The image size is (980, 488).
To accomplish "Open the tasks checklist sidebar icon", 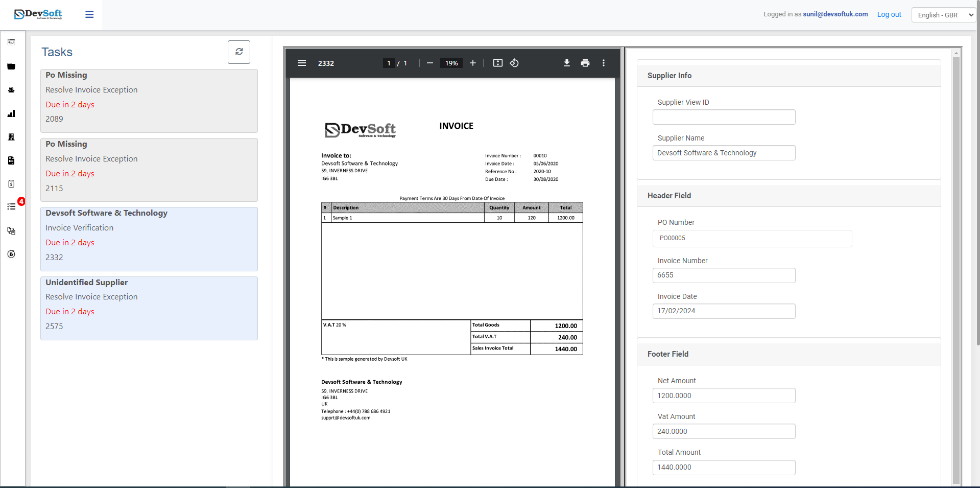I will click(11, 206).
